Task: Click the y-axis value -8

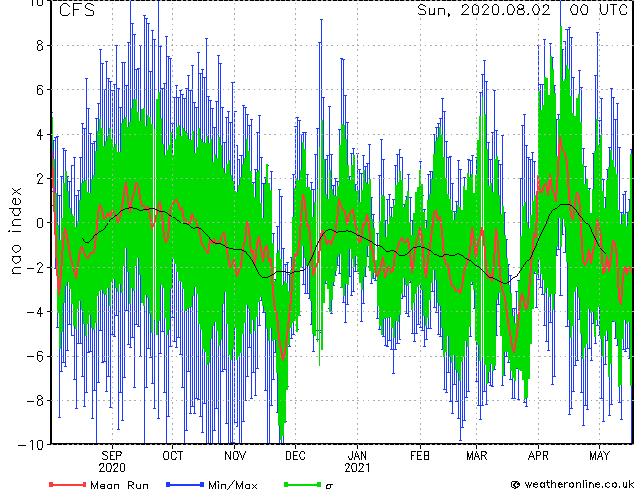Action: 35,401
